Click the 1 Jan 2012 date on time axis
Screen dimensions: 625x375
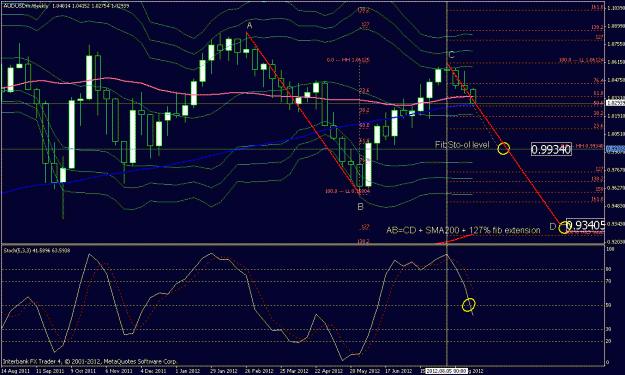point(188,371)
